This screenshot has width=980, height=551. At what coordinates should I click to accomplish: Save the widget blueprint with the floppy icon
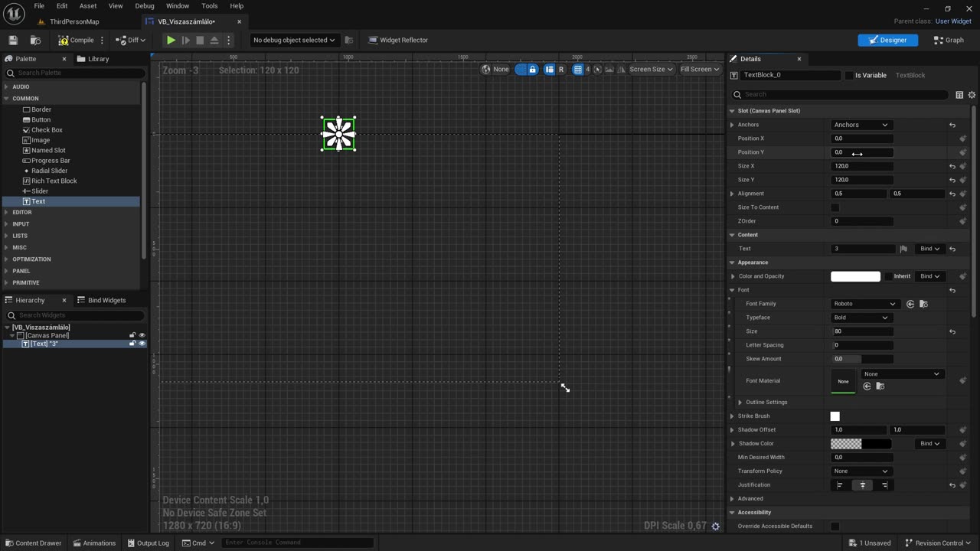(x=13, y=40)
